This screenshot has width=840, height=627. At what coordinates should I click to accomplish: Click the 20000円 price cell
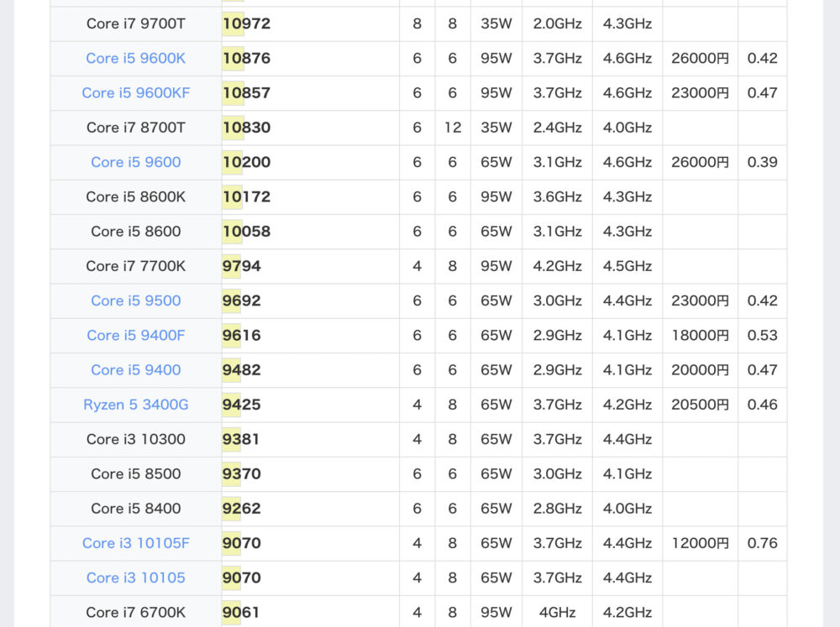pyautogui.click(x=701, y=370)
